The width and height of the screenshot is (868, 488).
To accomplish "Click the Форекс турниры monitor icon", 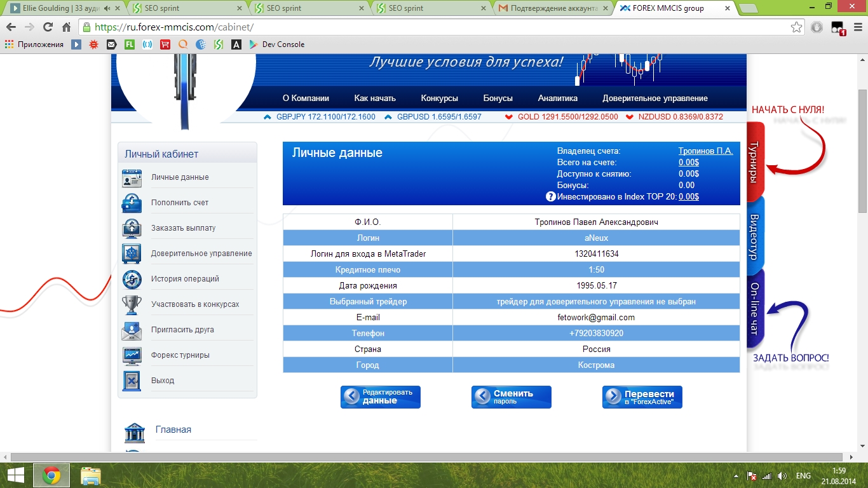I will click(x=132, y=356).
